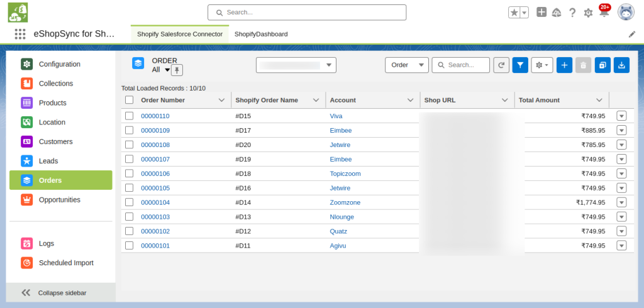Open the store selection combo box
Screen dimensions: 644x308
[296, 65]
